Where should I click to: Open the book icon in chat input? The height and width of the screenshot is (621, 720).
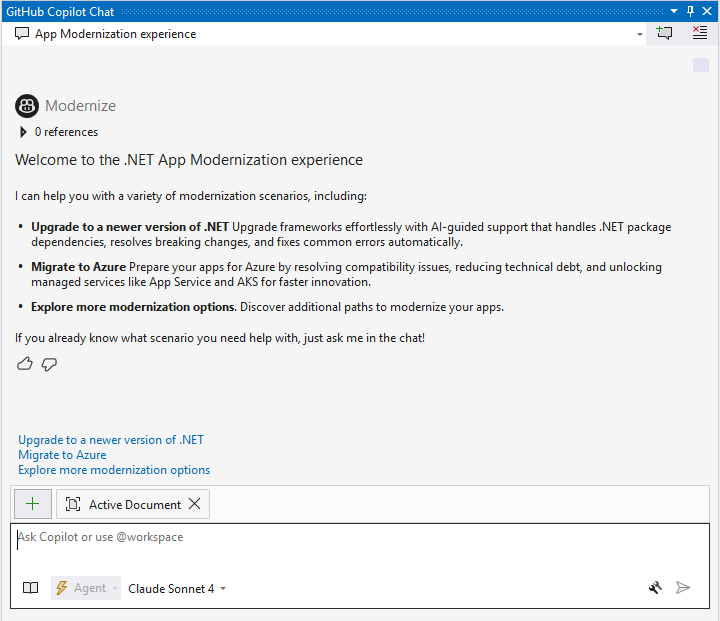31,588
